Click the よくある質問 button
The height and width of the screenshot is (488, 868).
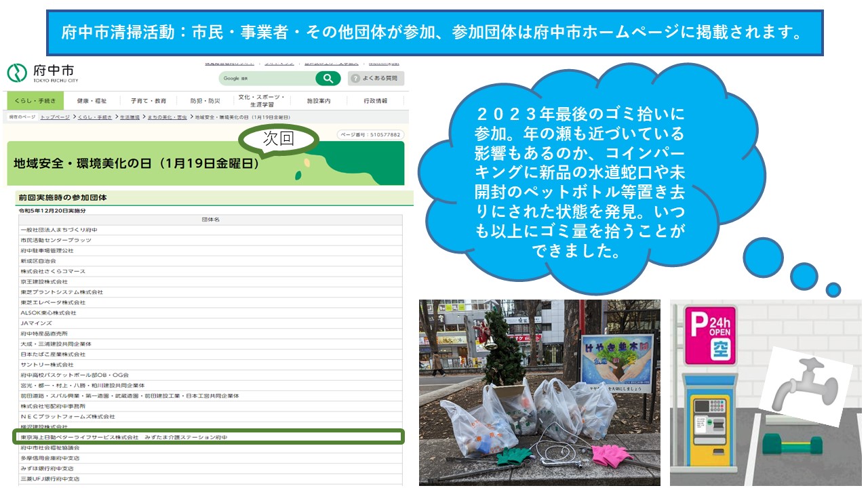click(x=376, y=79)
